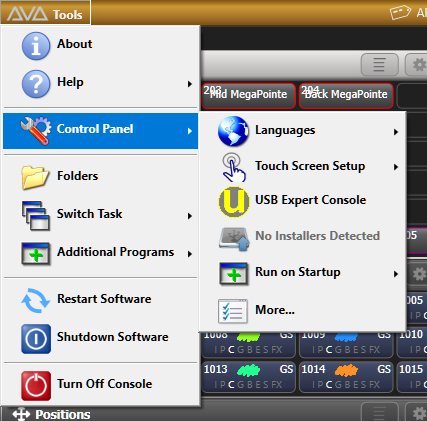Click the Additional Programs plus-window icon
The height and width of the screenshot is (421, 427).
tap(36, 254)
